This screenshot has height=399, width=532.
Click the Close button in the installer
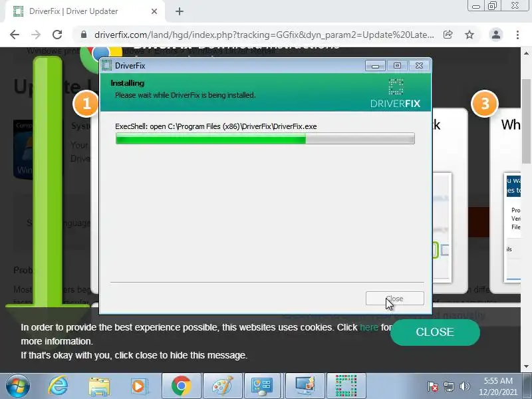(x=394, y=299)
